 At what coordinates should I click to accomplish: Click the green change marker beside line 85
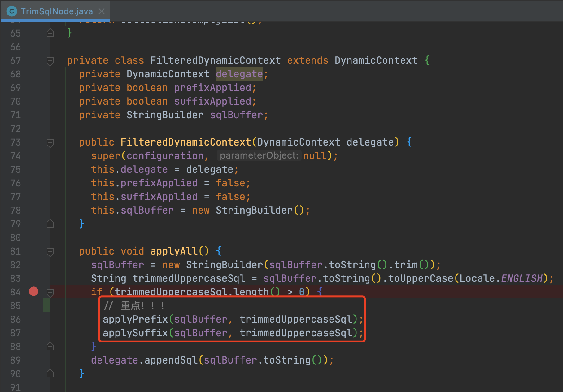[x=46, y=305]
